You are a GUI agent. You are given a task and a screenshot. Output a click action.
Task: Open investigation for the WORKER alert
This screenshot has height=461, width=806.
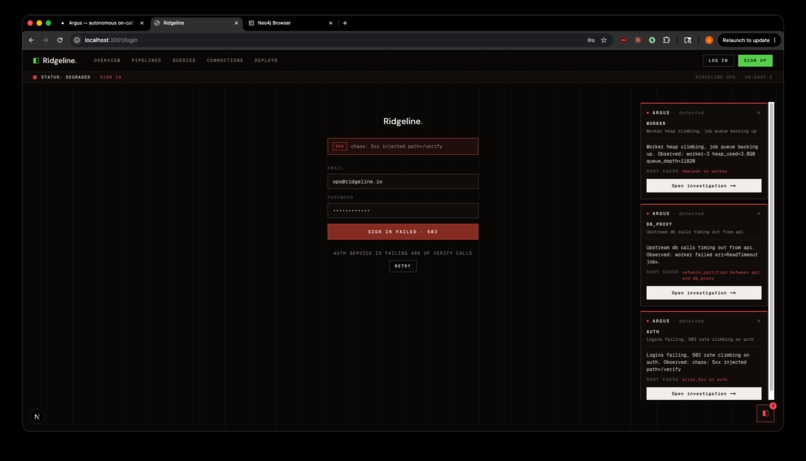tap(704, 186)
